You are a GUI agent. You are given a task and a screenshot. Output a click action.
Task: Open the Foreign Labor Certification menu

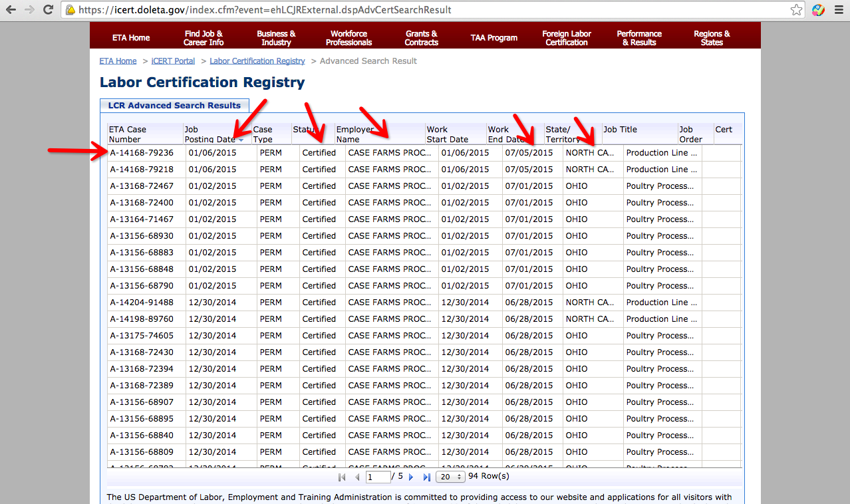(x=567, y=38)
